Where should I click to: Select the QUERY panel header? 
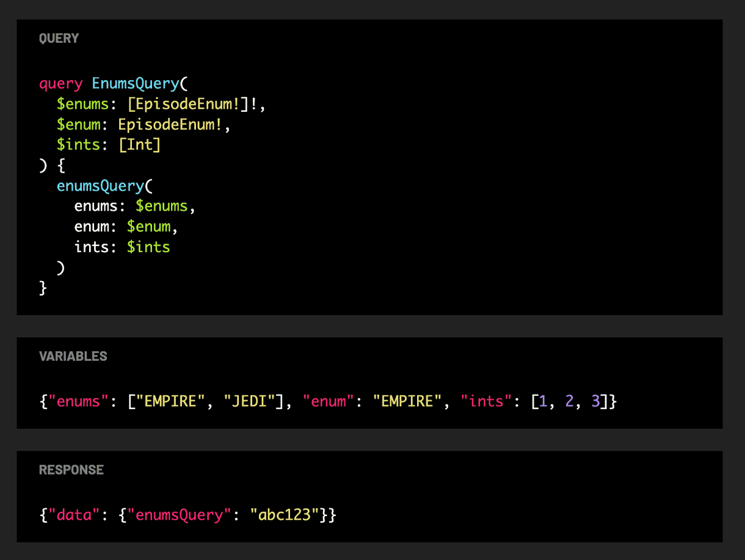tap(59, 38)
